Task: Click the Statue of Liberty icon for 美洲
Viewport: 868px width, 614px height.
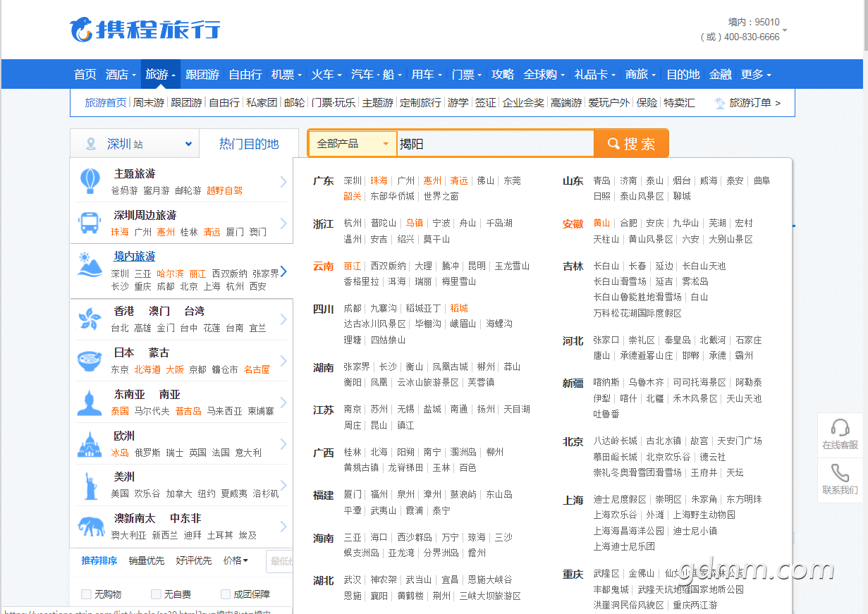Action: pos(90,485)
